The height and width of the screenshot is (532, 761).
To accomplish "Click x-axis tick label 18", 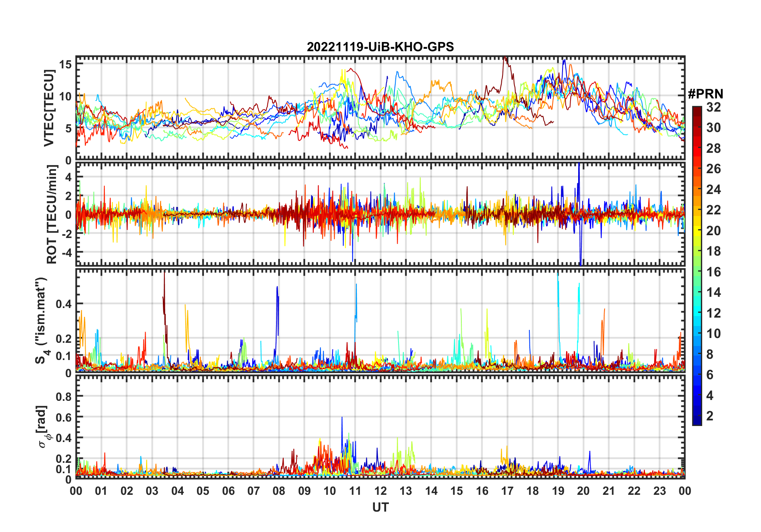I will (533, 491).
